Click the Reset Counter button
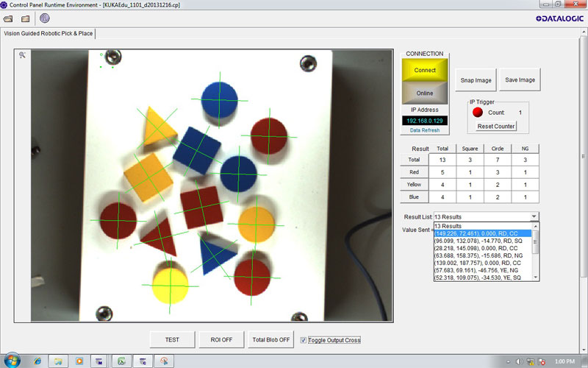 pos(496,127)
